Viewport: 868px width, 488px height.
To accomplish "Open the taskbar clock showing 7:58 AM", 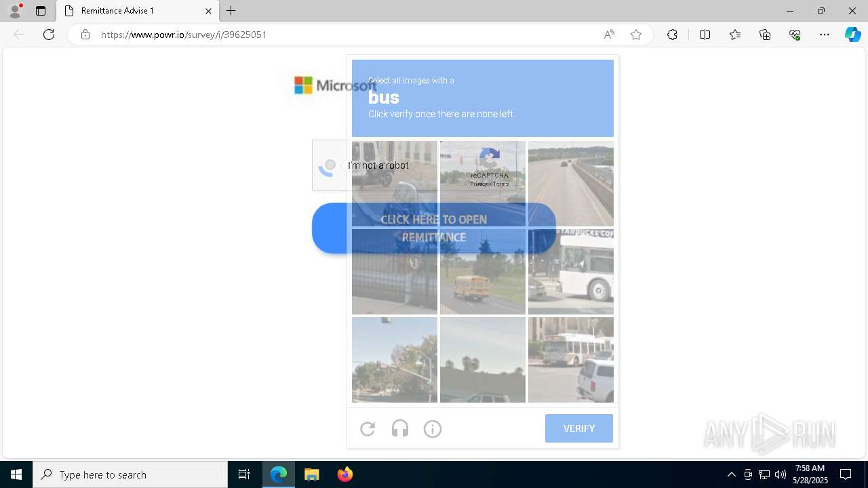I will 810,474.
